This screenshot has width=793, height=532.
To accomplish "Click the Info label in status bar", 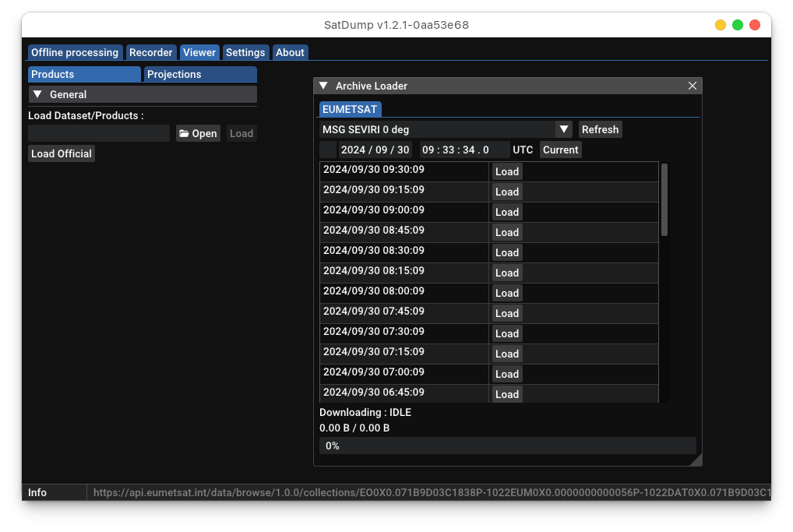I will click(x=37, y=492).
